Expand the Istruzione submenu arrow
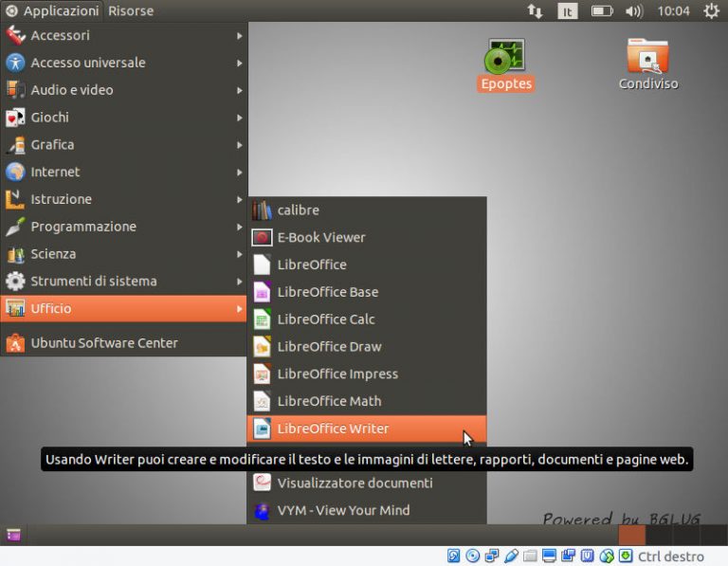The image size is (728, 566). tap(239, 199)
